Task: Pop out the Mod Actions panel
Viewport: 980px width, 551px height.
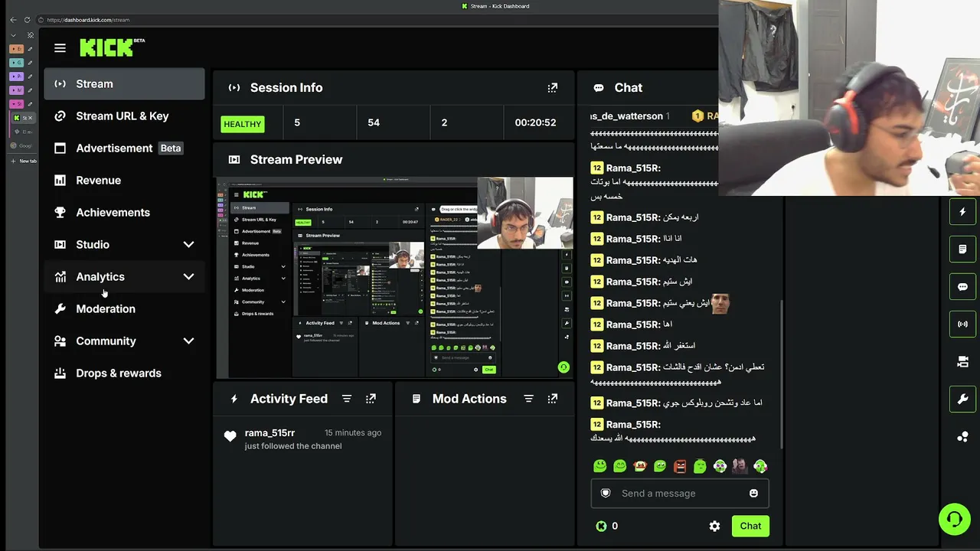Action: point(553,399)
